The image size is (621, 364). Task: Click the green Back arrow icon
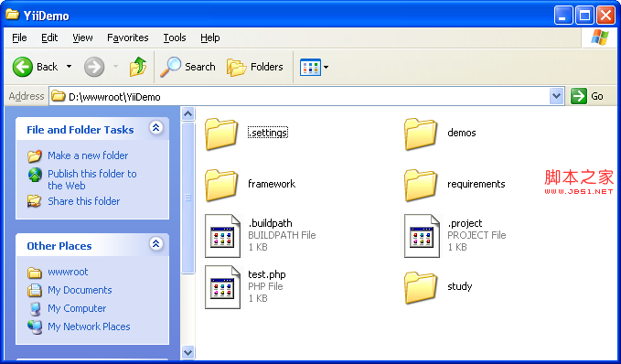tap(23, 67)
